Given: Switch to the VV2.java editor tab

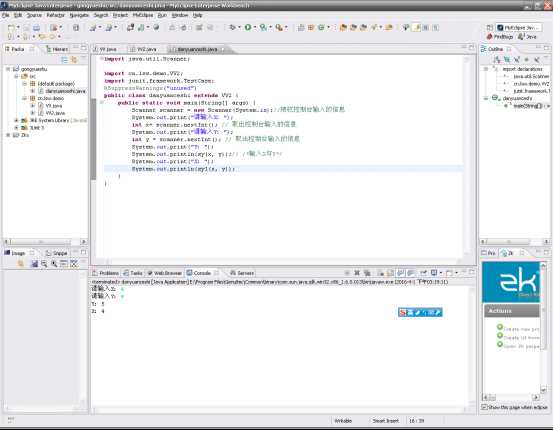Looking at the screenshot, I should (x=144, y=49).
